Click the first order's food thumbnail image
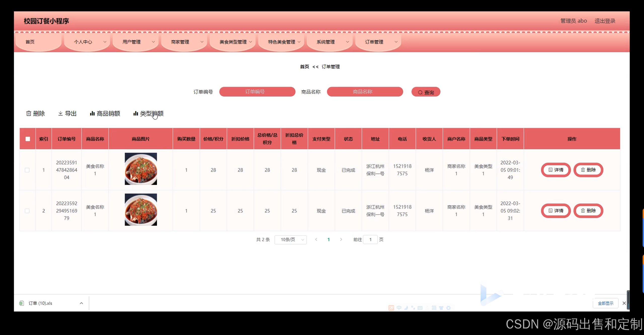Screen dimensions: 644x335 pyautogui.click(x=141, y=169)
